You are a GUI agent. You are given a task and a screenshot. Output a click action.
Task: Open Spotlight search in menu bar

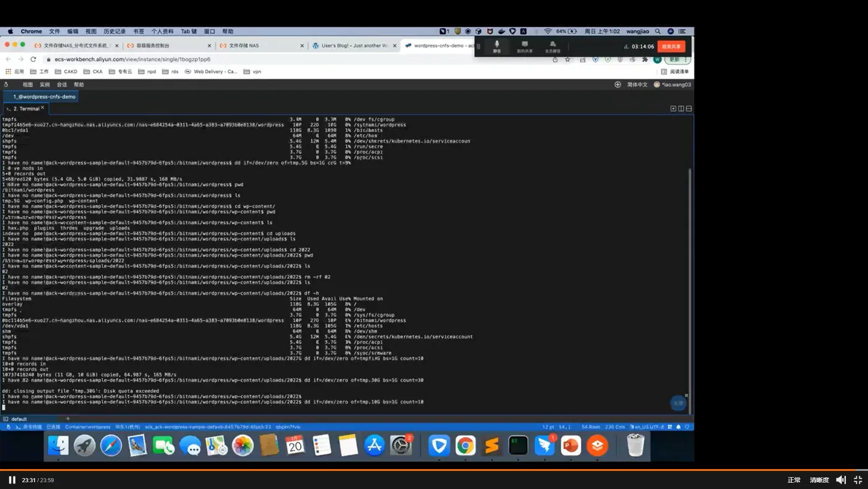tap(658, 31)
